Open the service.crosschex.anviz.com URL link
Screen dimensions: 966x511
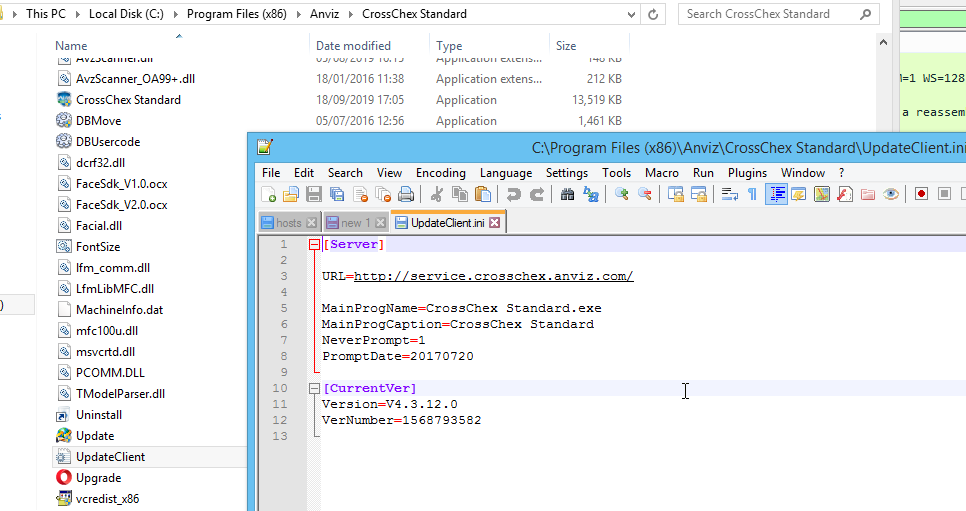[x=493, y=276]
